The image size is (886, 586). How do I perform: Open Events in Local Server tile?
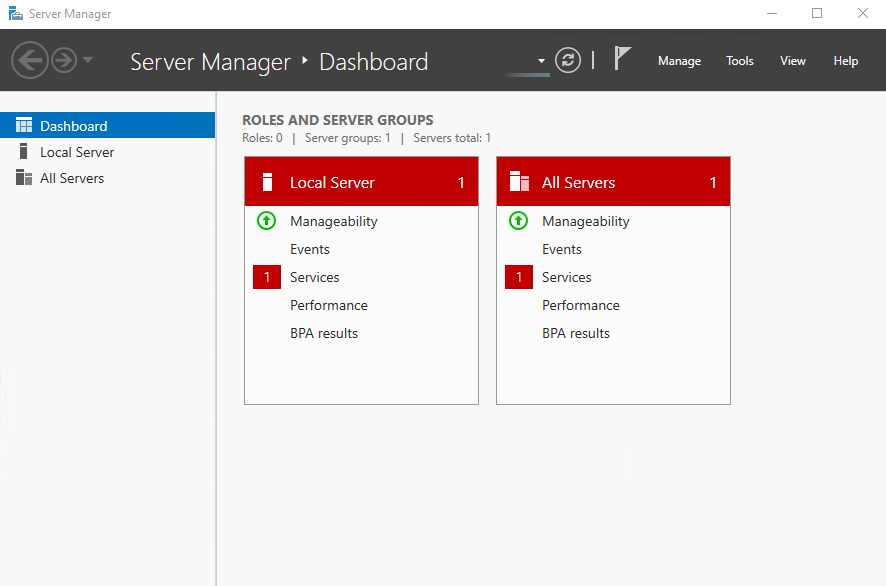tap(310, 249)
